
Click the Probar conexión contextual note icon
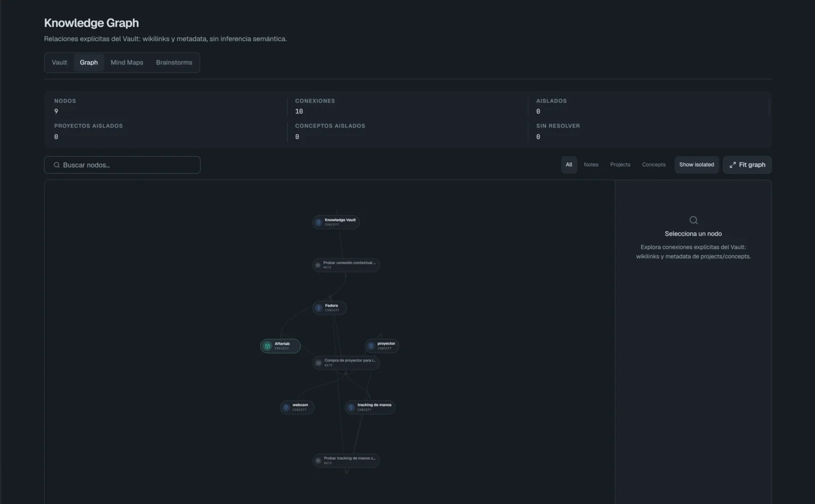[x=318, y=265]
